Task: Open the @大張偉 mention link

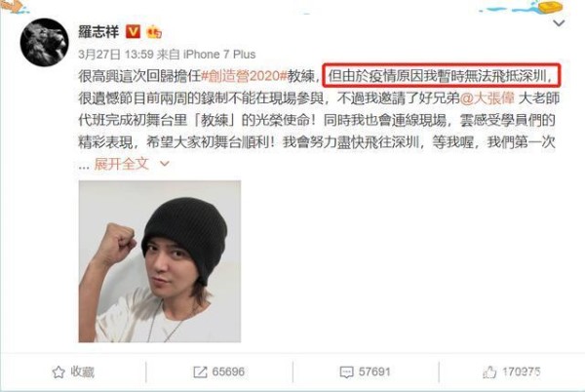Action: 487,98
